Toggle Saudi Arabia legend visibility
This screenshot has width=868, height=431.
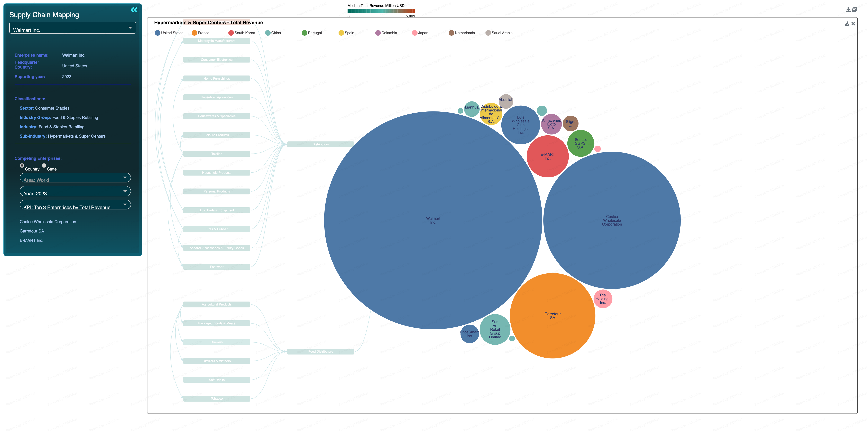click(x=499, y=33)
